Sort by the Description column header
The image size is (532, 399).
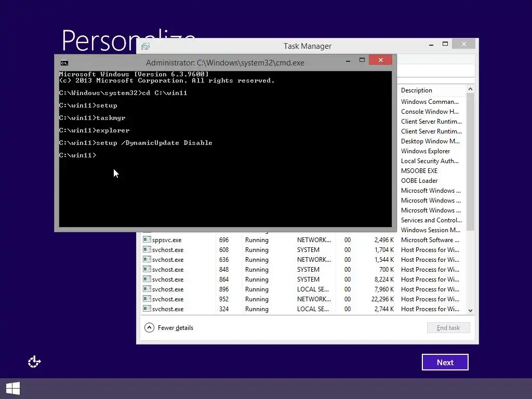coord(416,90)
